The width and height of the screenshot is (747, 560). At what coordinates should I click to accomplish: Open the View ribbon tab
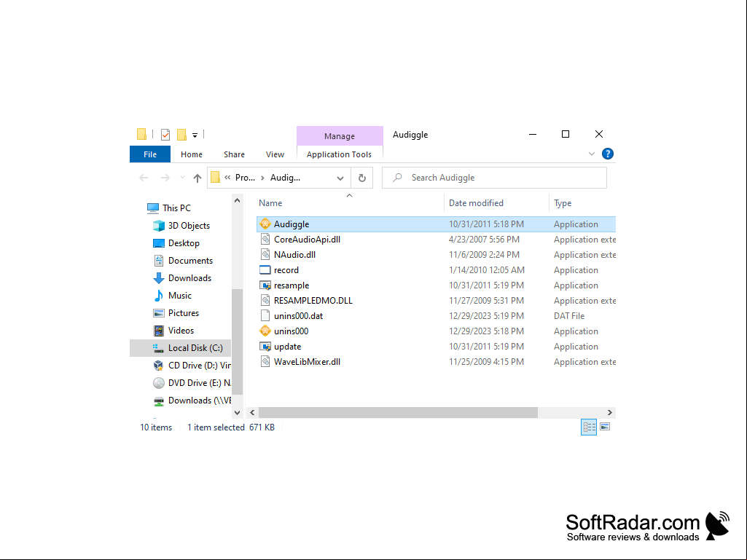click(x=275, y=154)
